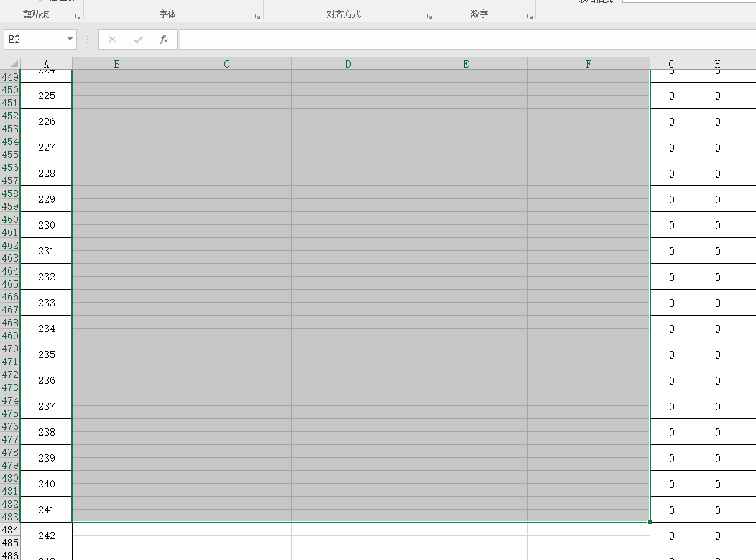This screenshot has width=756, height=560.
Task: Select column B header
Action: [x=116, y=64]
